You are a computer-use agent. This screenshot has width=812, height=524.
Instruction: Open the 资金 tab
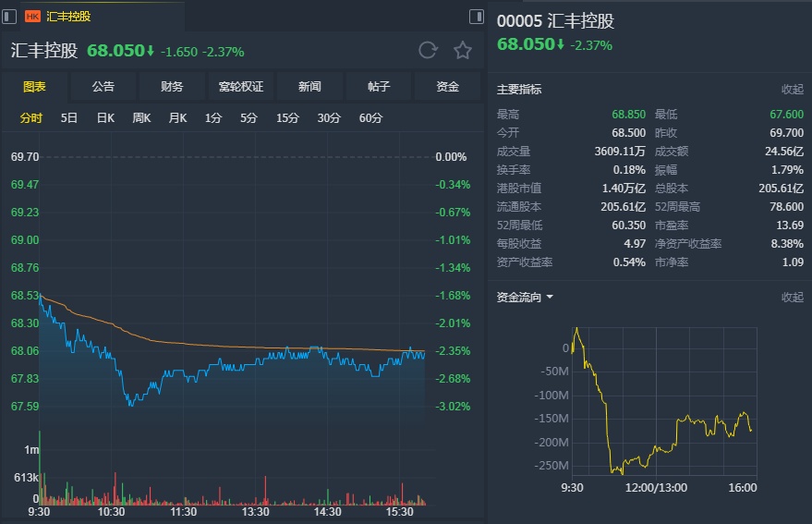point(448,87)
